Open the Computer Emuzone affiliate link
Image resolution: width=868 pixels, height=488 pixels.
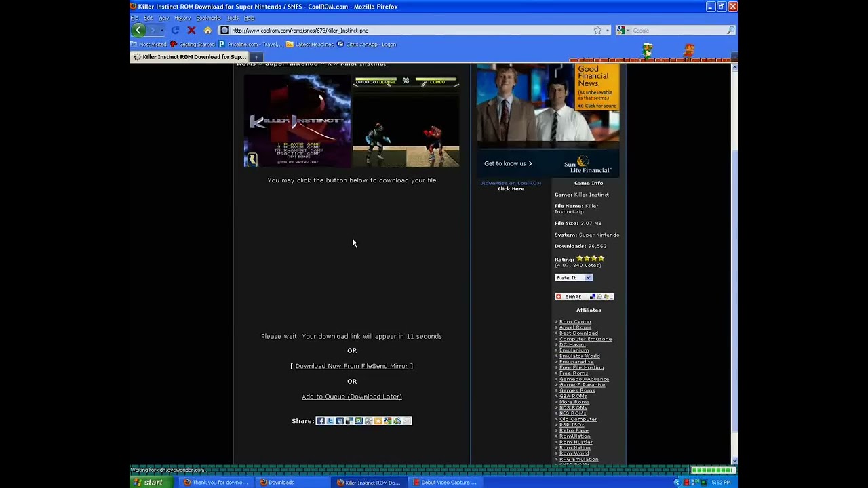coord(585,339)
